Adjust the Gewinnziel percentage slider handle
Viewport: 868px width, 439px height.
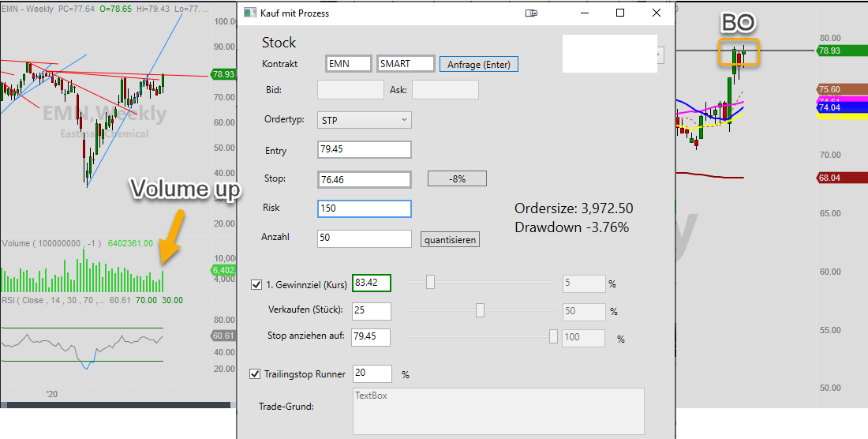(430, 283)
